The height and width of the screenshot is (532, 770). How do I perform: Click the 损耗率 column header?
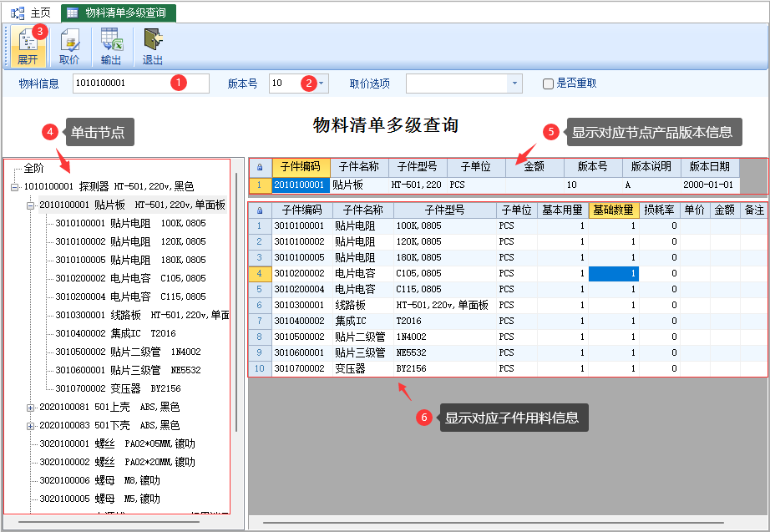point(659,210)
